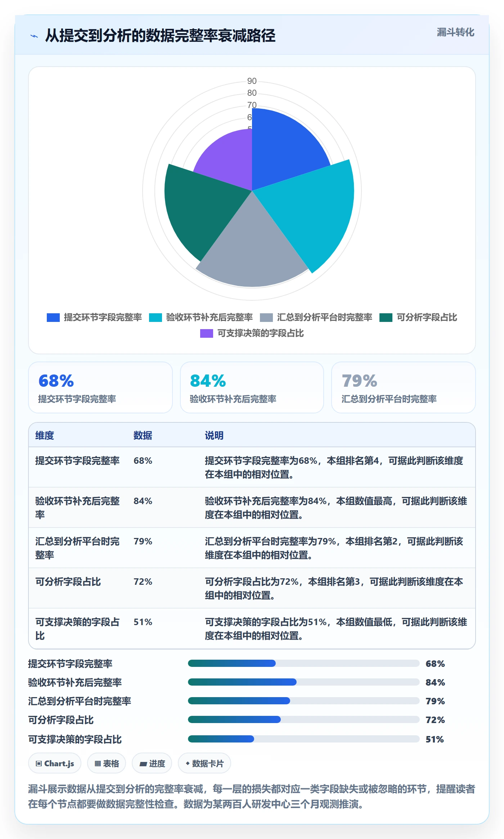The image size is (504, 839).
Task: Click the Chart.js chip
Action: pyautogui.click(x=55, y=763)
